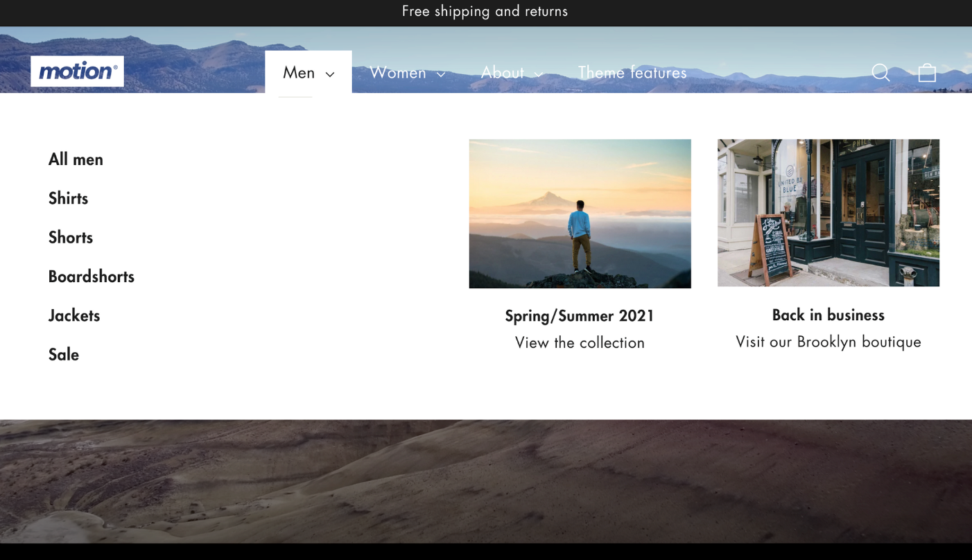Open the Shorts category link
Viewport: 972px width, 560px height.
coord(71,237)
